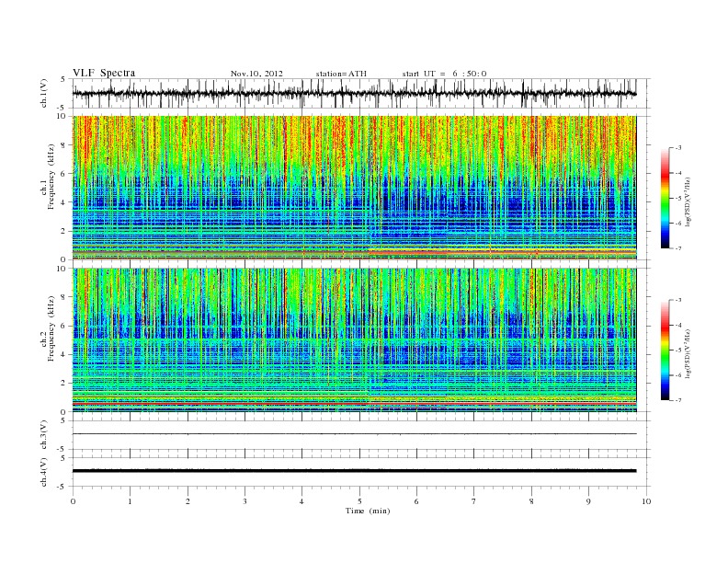This screenshot has width=728, height=563.
Task: Click the "VLF Spectra" plot title
Action: pos(104,73)
